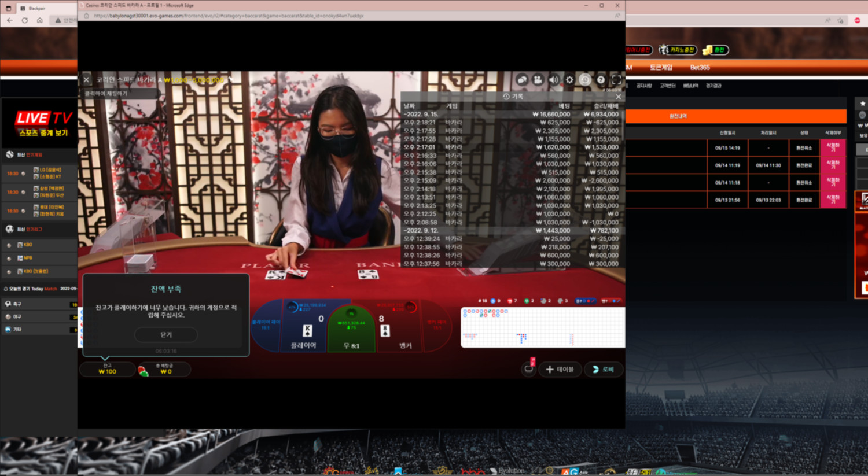The height and width of the screenshot is (476, 868).
Task: Open the +테이블 add table button
Action: point(560,369)
